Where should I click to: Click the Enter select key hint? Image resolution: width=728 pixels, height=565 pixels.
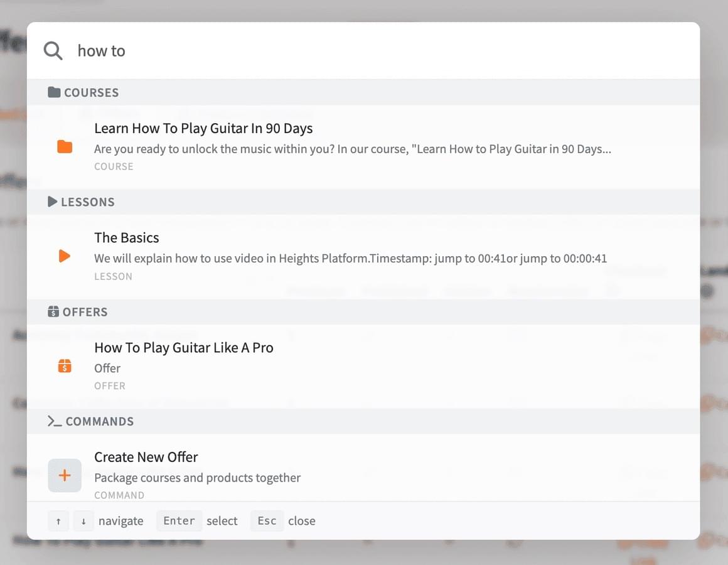pyautogui.click(x=179, y=520)
